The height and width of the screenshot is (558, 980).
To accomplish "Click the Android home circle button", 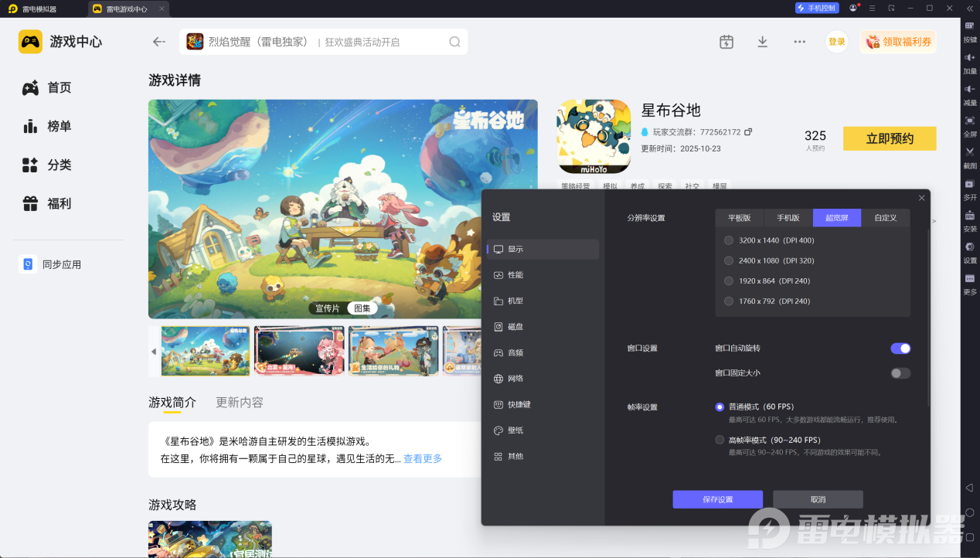I will pyautogui.click(x=969, y=512).
